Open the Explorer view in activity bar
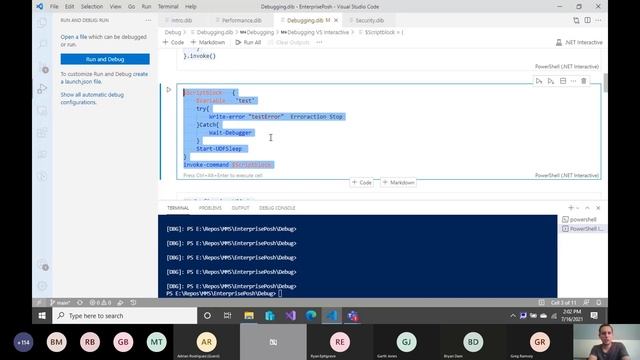Screen dimensions: 640x360 coord(42,23)
